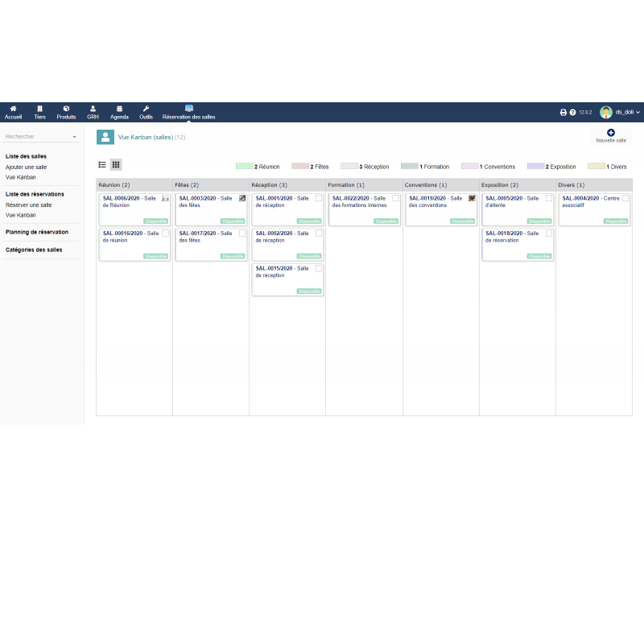Select the checkbox on SAL-0004/2020 card

coord(625,198)
